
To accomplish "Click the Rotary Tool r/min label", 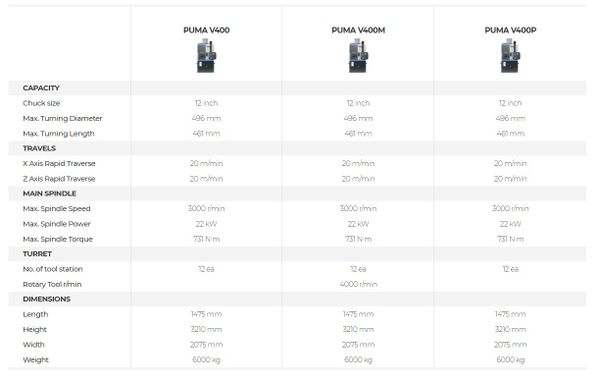I will click(x=52, y=284).
